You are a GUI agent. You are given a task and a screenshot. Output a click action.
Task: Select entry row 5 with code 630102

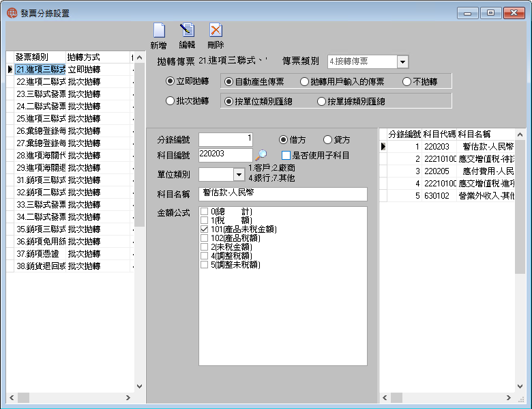pos(447,195)
